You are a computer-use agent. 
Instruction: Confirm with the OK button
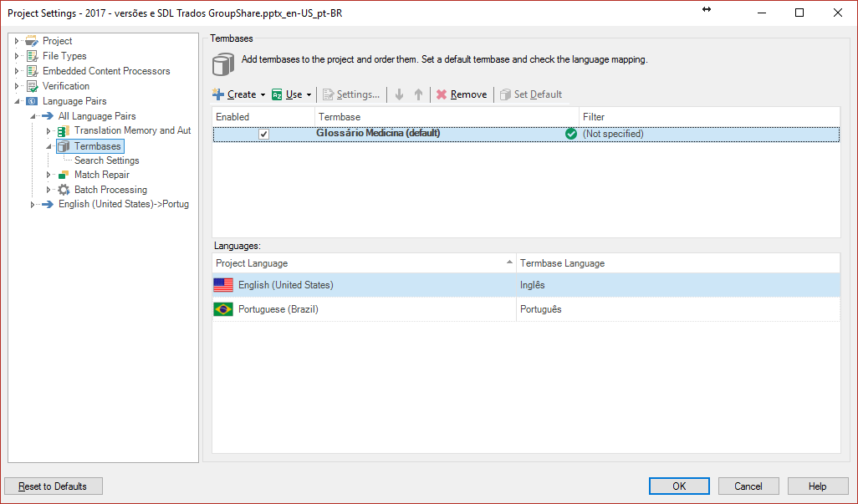coord(679,486)
